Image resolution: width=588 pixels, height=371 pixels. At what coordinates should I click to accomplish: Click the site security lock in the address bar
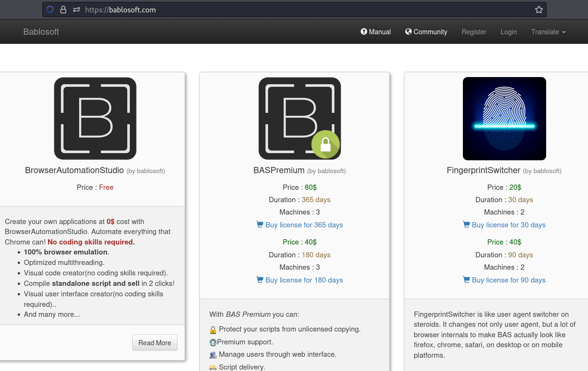click(63, 10)
